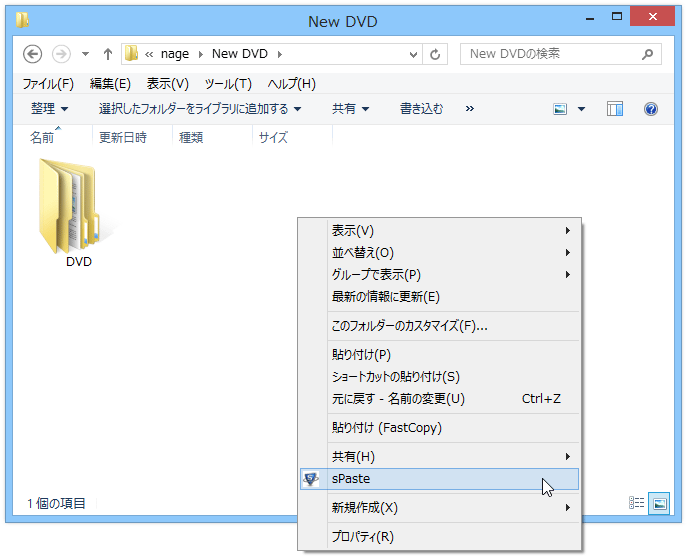This screenshot has height=559, width=688.
Task: Click the 書き込む toolbar button
Action: point(421,108)
